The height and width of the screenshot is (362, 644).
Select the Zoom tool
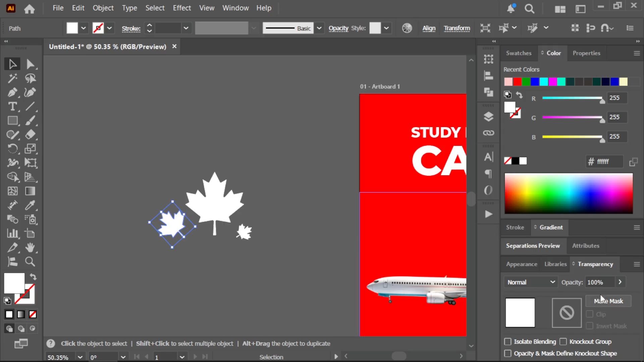(30, 262)
